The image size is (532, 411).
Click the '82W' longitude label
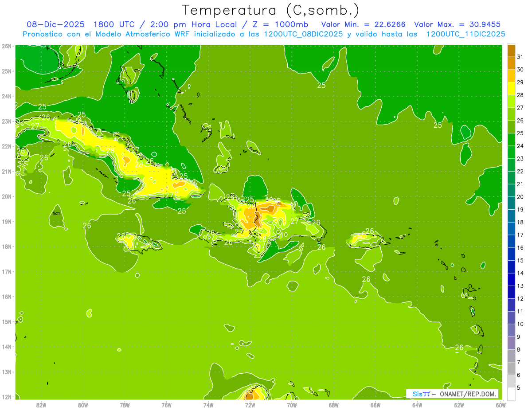(x=41, y=405)
